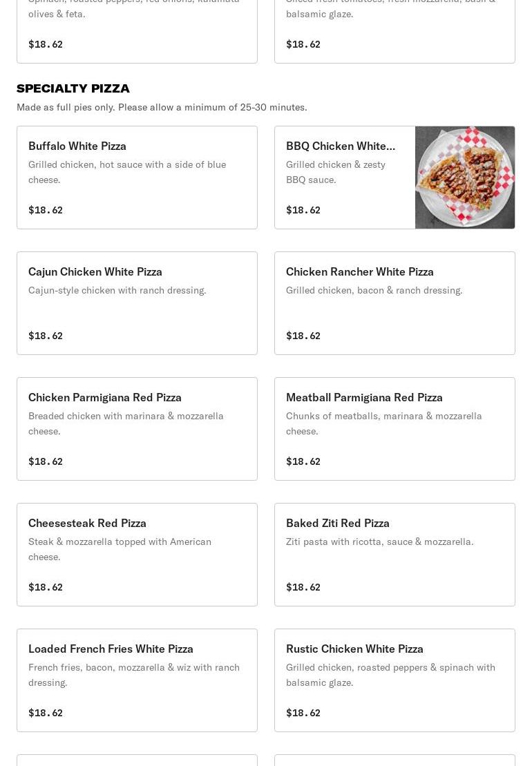
Task: Open the Cajun Chicken White Pizza card
Action: (137, 303)
